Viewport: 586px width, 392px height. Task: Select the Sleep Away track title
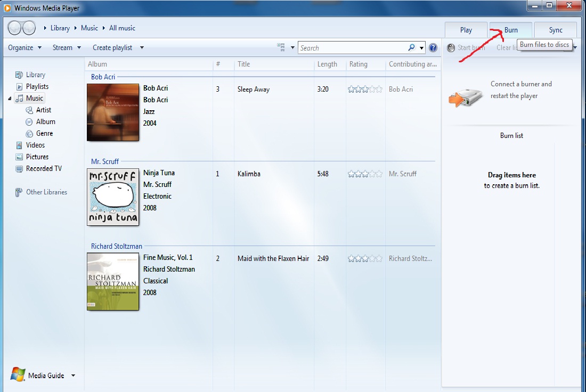[x=254, y=89]
